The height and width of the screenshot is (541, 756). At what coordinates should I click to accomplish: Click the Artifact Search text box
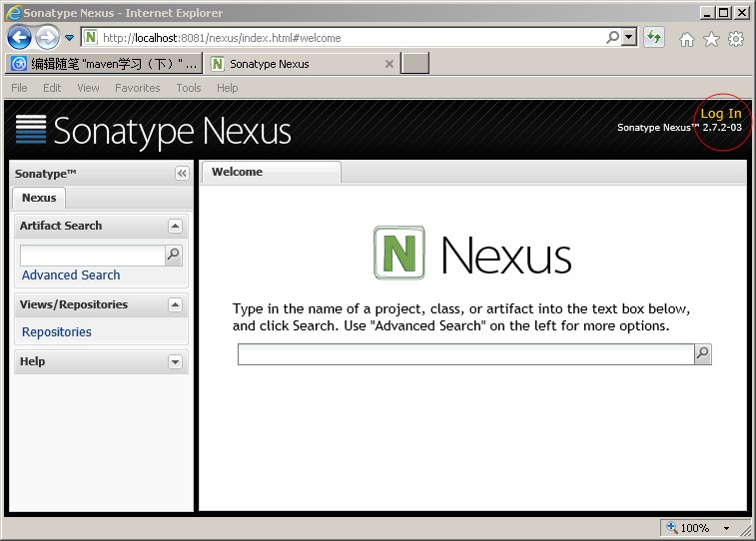tap(92, 255)
